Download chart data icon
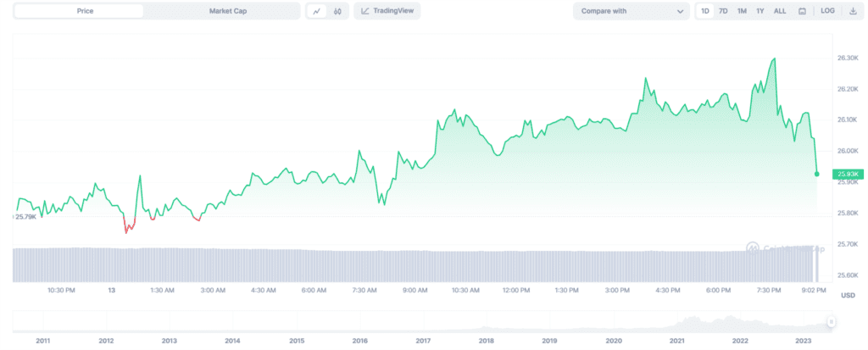The image size is (868, 350). pyautogui.click(x=853, y=10)
